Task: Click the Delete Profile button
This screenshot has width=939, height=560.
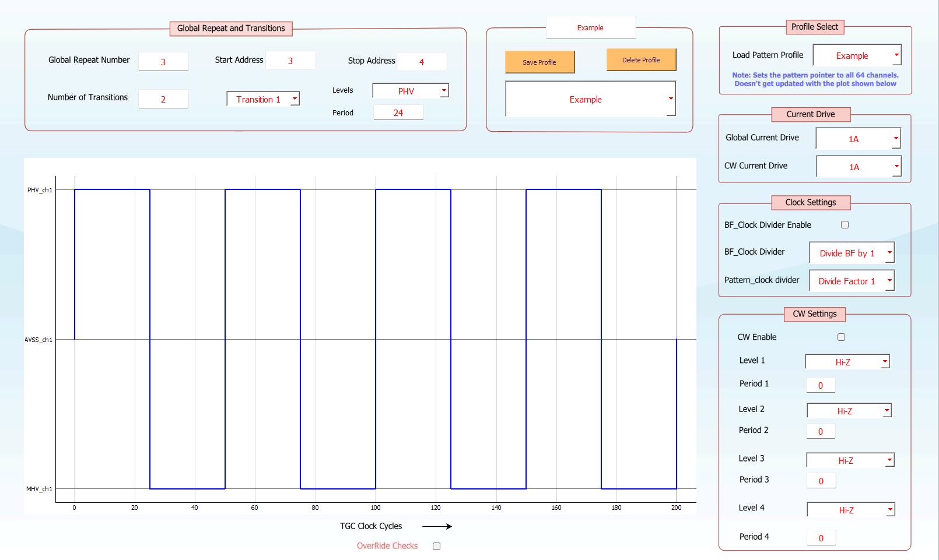Action: (x=641, y=59)
